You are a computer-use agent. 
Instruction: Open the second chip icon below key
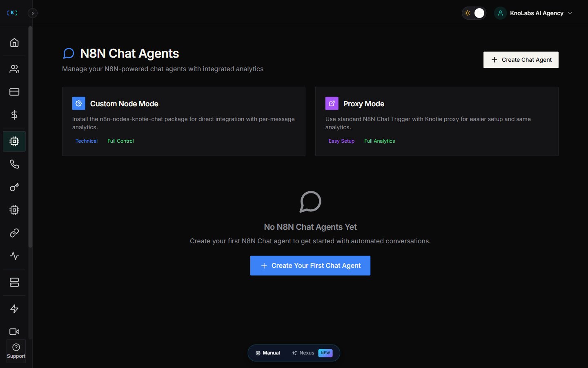coord(14,210)
